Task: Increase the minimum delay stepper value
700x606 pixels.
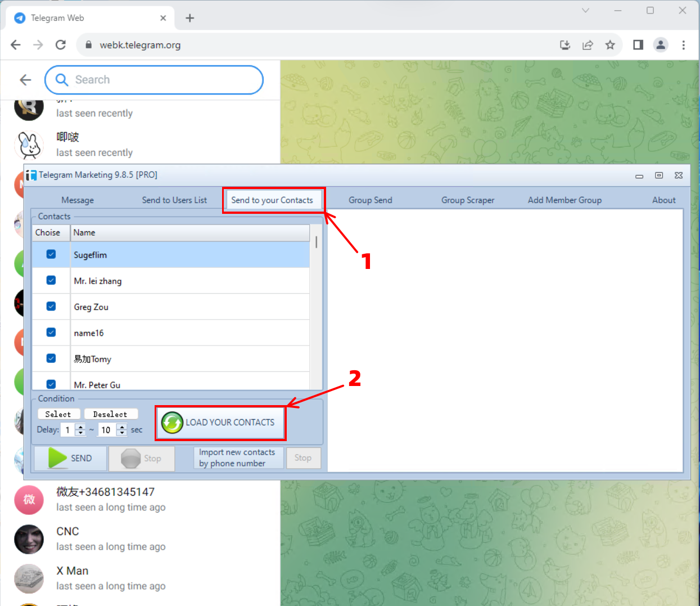Action: tap(80, 427)
